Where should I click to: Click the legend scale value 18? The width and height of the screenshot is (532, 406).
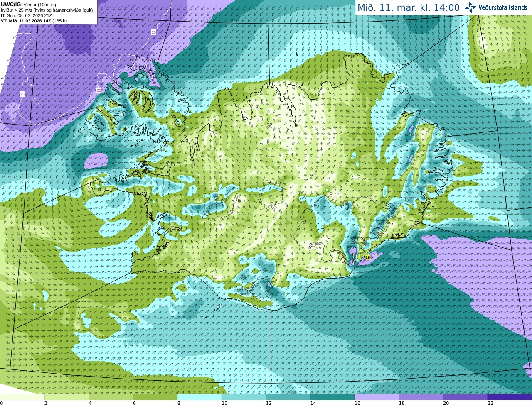point(402,403)
